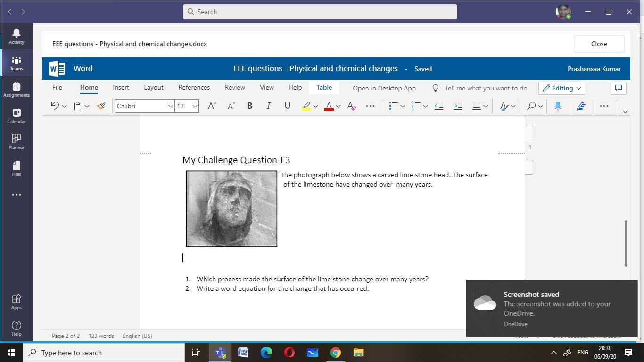Open the File menu
Screen dimensions: 644x362
pos(57,88)
